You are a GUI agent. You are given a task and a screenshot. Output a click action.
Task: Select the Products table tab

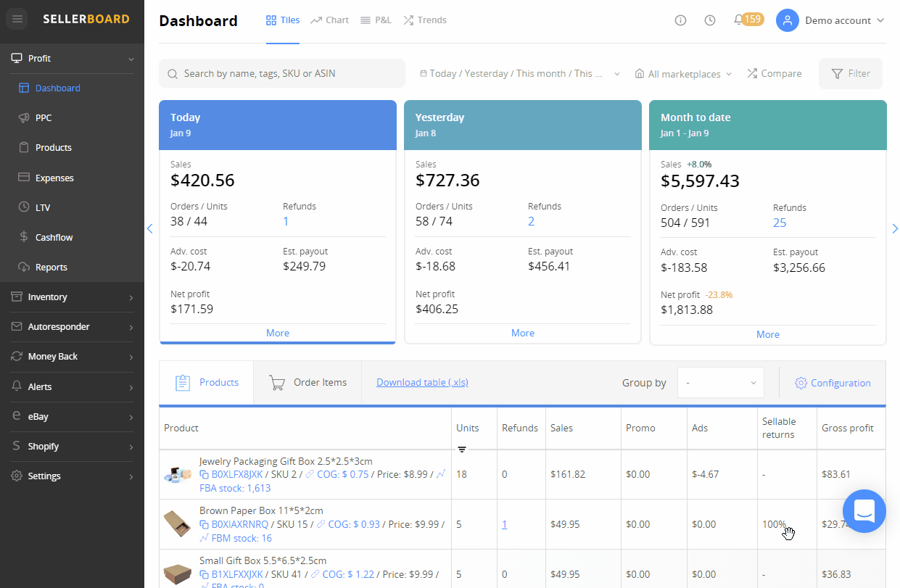point(207,382)
